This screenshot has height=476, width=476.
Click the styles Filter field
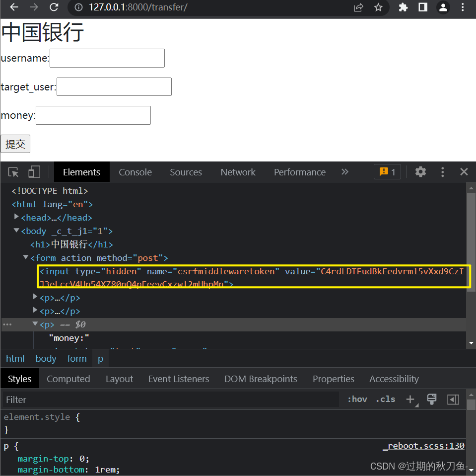[x=171, y=399]
